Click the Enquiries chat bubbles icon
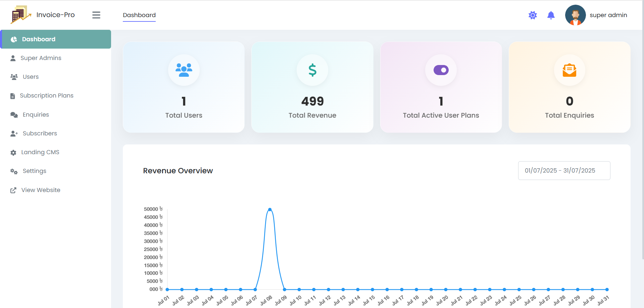Image resolution: width=644 pixels, height=308 pixels. (x=14, y=115)
